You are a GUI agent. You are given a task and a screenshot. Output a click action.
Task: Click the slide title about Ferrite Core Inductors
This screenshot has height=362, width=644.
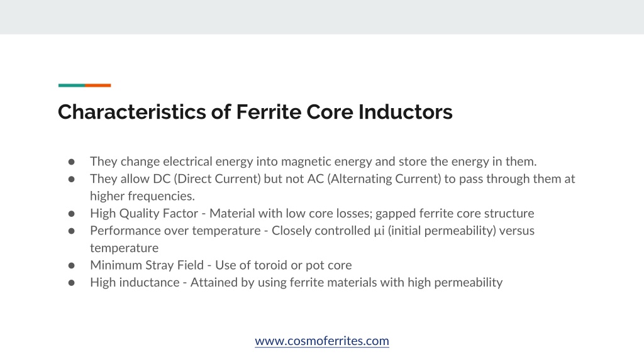255,112
